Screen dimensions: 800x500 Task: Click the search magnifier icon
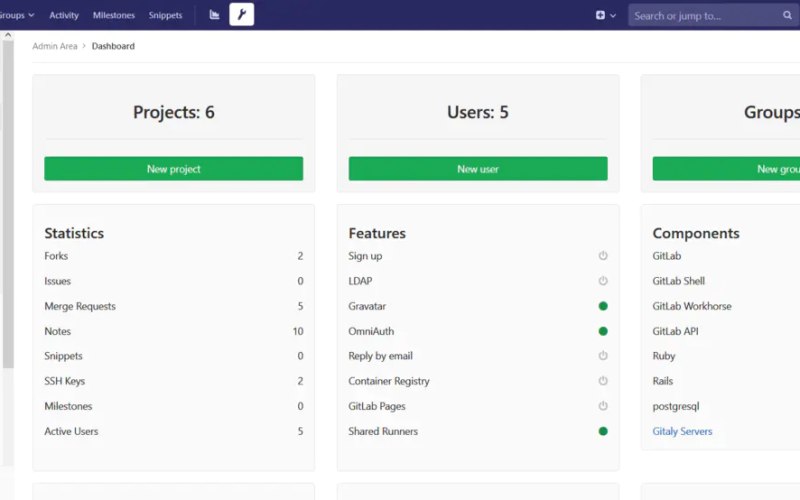click(787, 15)
